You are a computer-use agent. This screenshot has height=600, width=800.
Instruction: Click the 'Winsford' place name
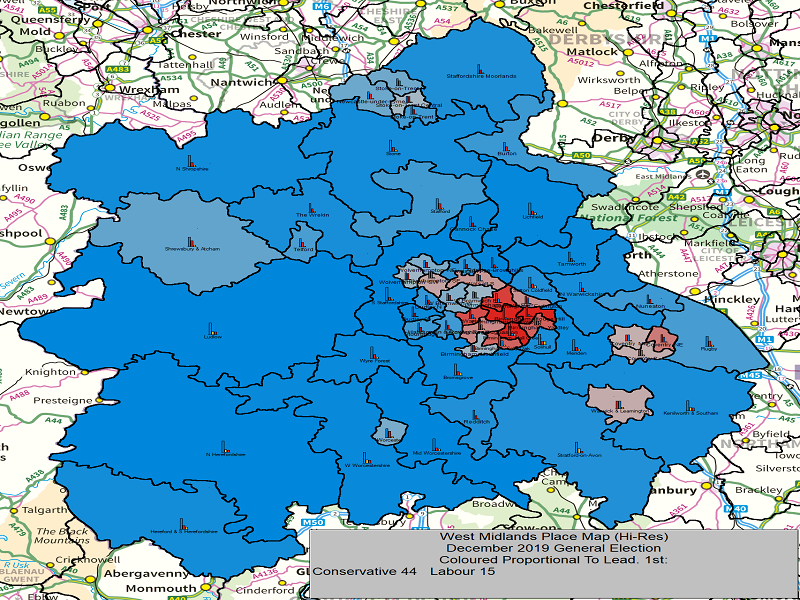point(264,37)
